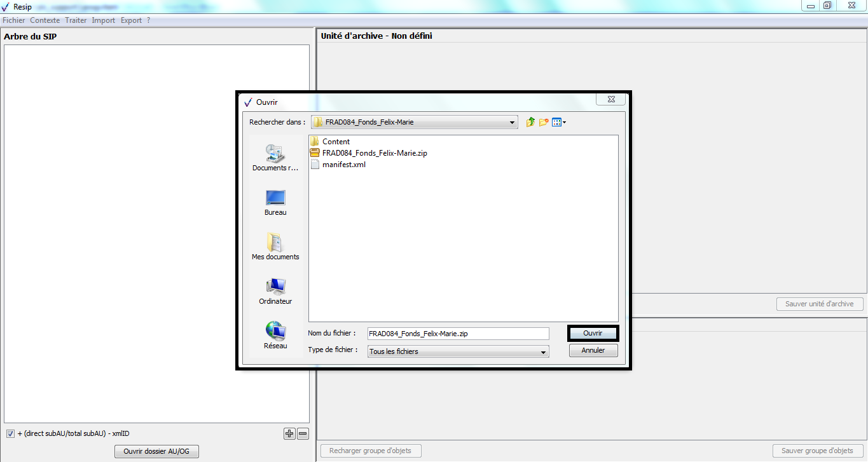Open the view mode icon menu
The image size is (868, 462).
click(x=559, y=122)
